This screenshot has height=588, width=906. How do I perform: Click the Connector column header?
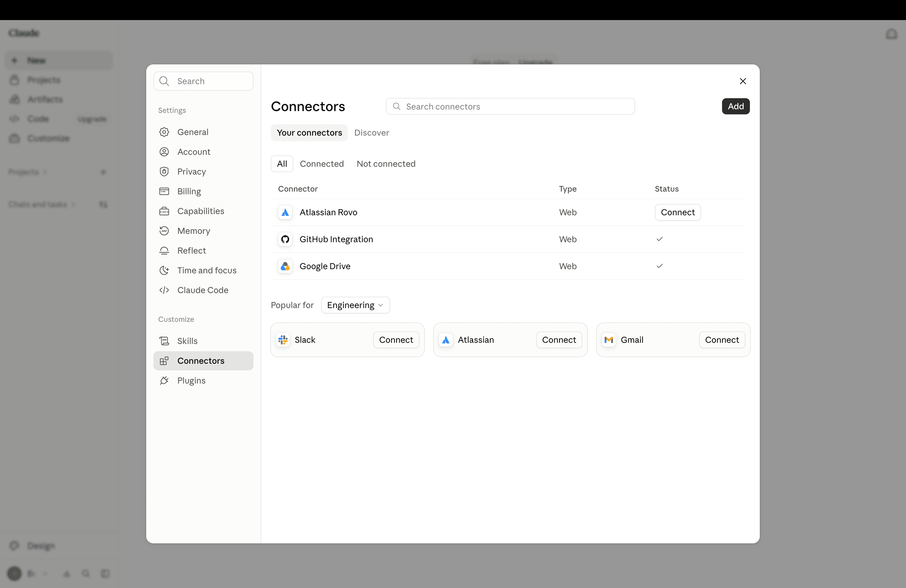pyautogui.click(x=298, y=189)
